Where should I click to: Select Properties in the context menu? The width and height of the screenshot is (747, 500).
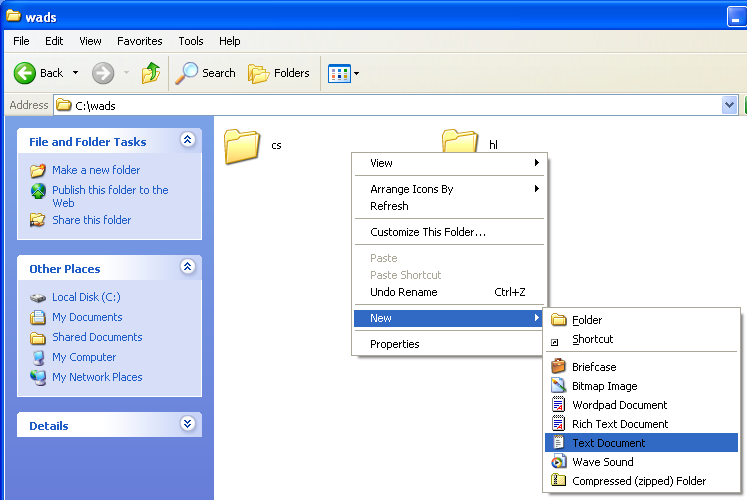pos(395,344)
